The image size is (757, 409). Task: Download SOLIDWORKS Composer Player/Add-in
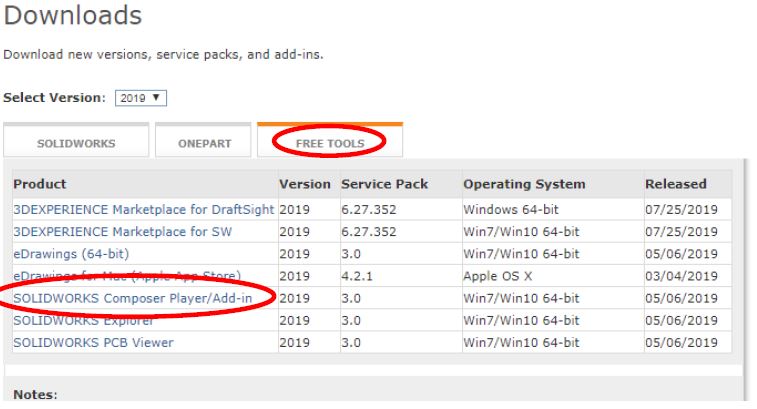133,298
